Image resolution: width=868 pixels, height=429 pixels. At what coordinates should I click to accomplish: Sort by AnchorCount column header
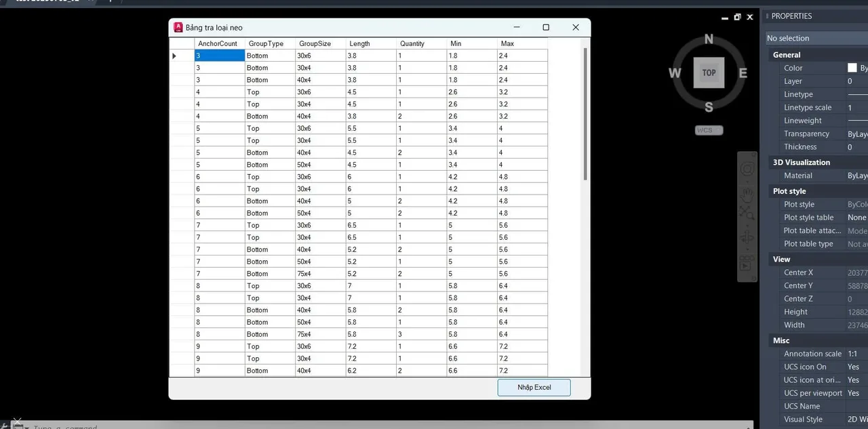pyautogui.click(x=220, y=43)
